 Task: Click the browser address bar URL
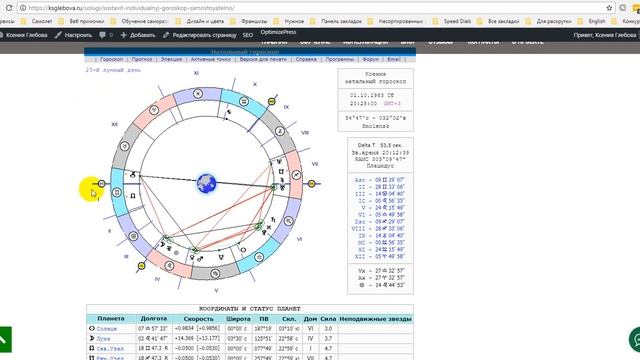[131, 8]
